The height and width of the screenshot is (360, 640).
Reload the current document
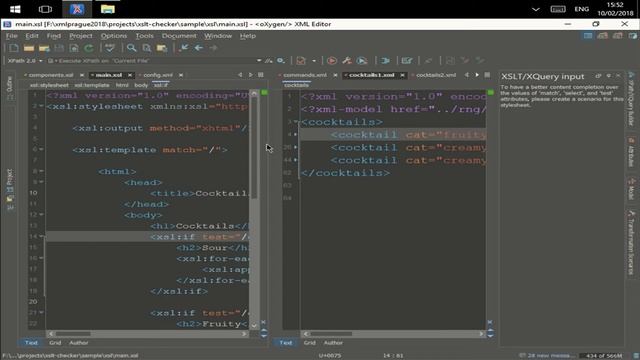[89, 48]
